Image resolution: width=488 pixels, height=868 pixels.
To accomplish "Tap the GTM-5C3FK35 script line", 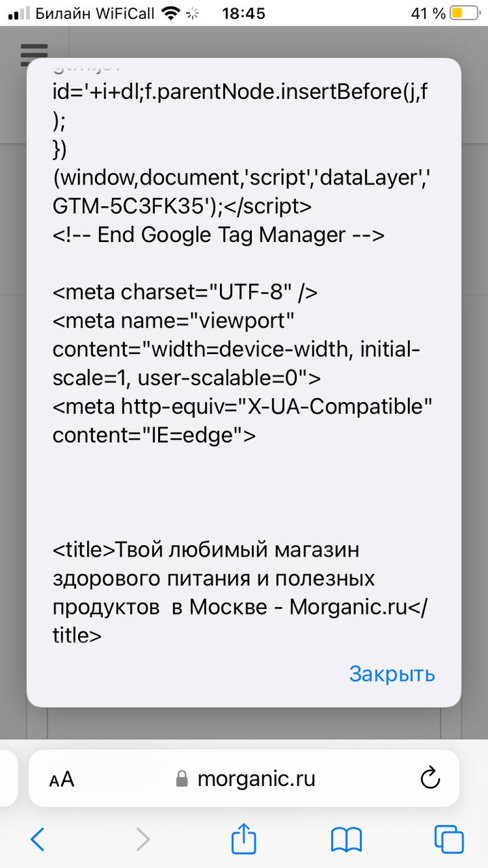I will pos(182,206).
